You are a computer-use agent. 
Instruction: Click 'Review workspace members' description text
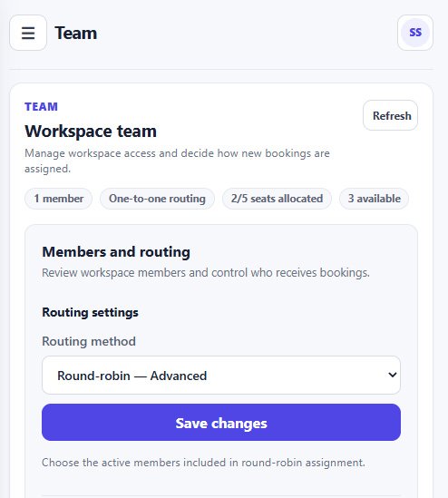(206, 273)
